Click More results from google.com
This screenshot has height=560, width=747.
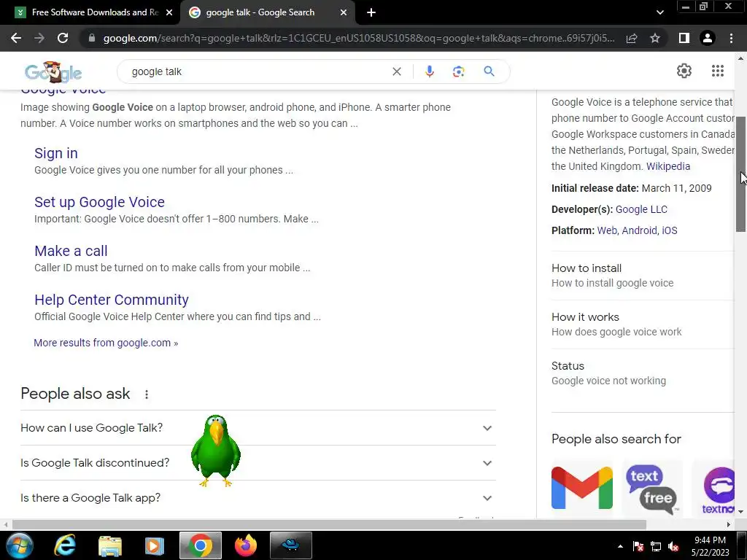point(106,343)
